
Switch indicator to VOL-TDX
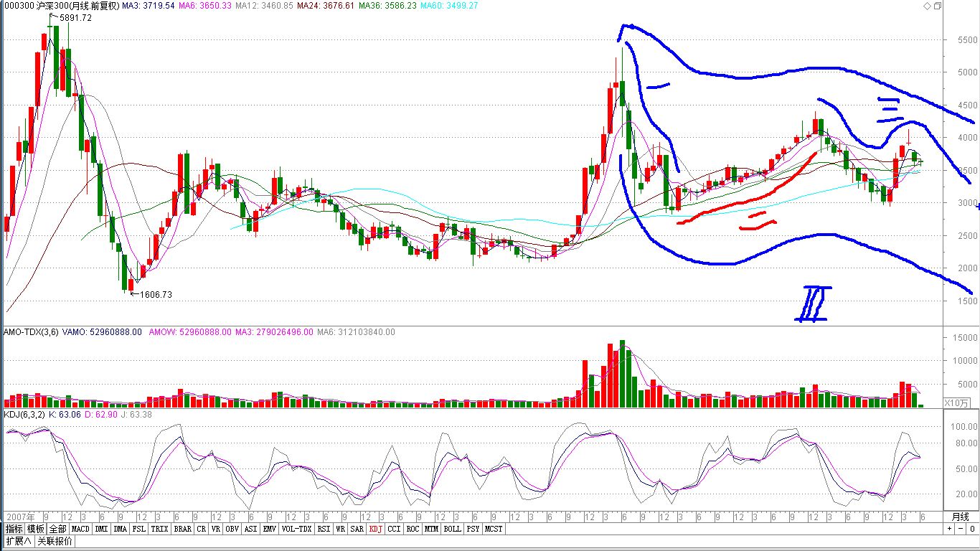(x=297, y=529)
